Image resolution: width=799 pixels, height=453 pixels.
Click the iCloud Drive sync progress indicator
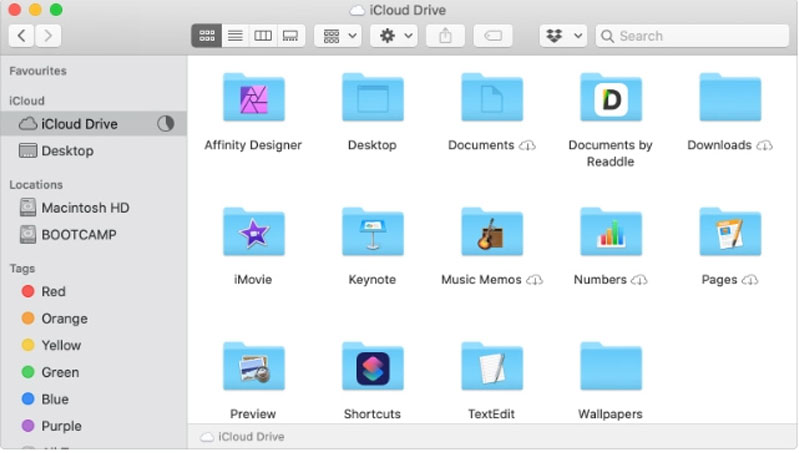[166, 124]
